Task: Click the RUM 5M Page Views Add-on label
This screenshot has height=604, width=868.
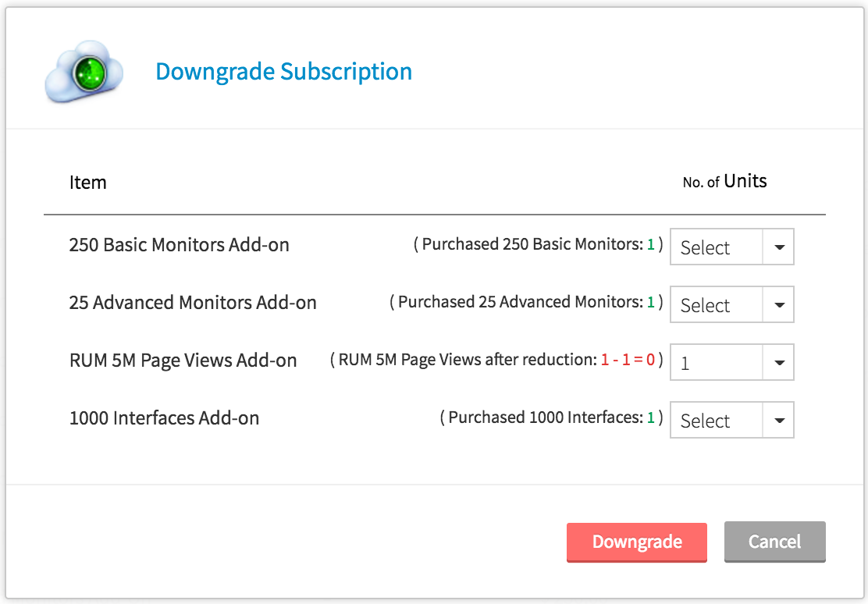Action: pos(183,361)
